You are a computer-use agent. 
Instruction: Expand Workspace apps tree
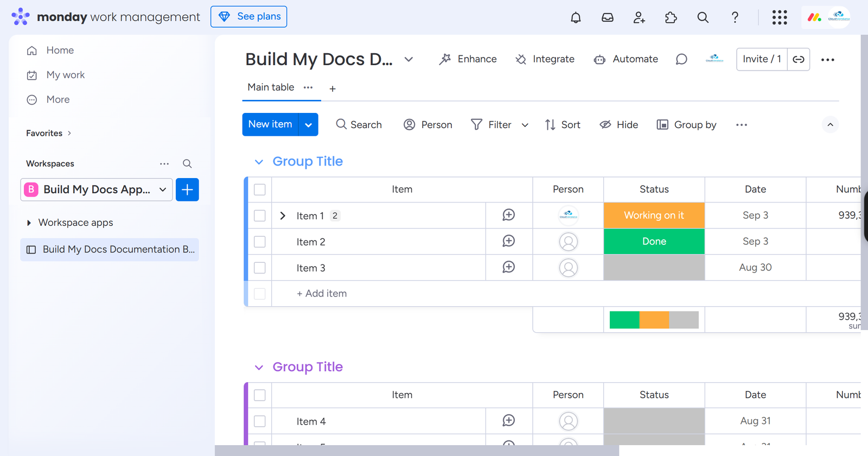(x=29, y=223)
